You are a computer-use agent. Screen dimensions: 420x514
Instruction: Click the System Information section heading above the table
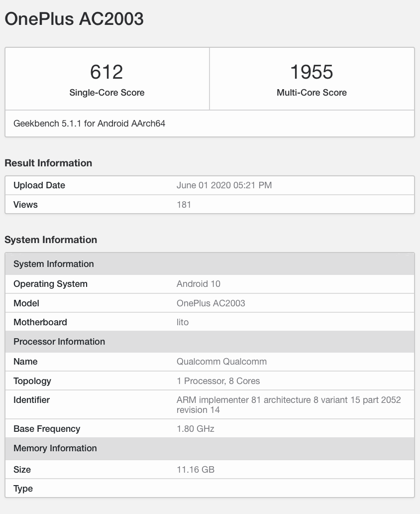51,240
